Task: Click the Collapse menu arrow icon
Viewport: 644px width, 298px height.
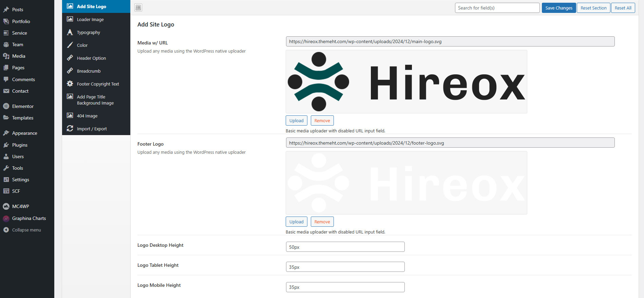Action: 6,230
